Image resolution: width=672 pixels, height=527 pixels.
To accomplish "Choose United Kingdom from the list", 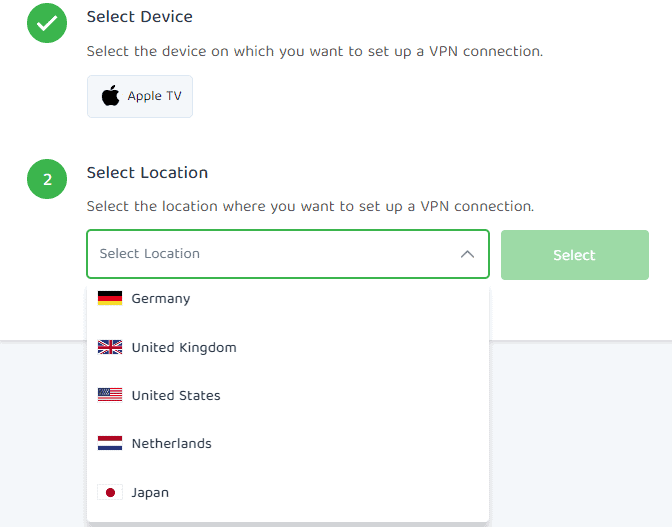I will 184,347.
